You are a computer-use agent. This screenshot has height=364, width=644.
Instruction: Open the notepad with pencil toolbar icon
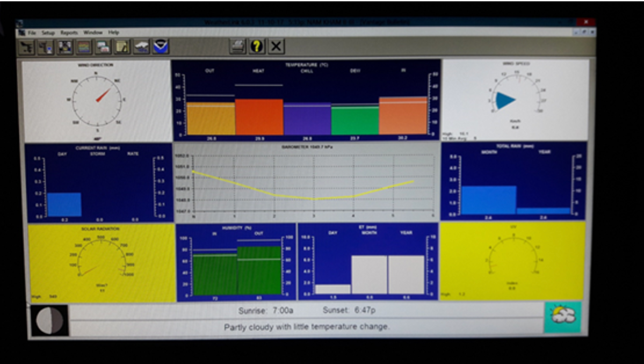click(x=122, y=47)
